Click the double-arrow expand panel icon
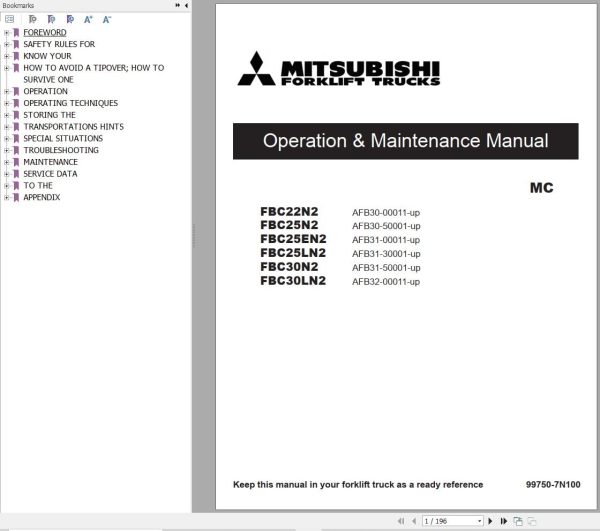This screenshot has height=531, width=600. (178, 5)
